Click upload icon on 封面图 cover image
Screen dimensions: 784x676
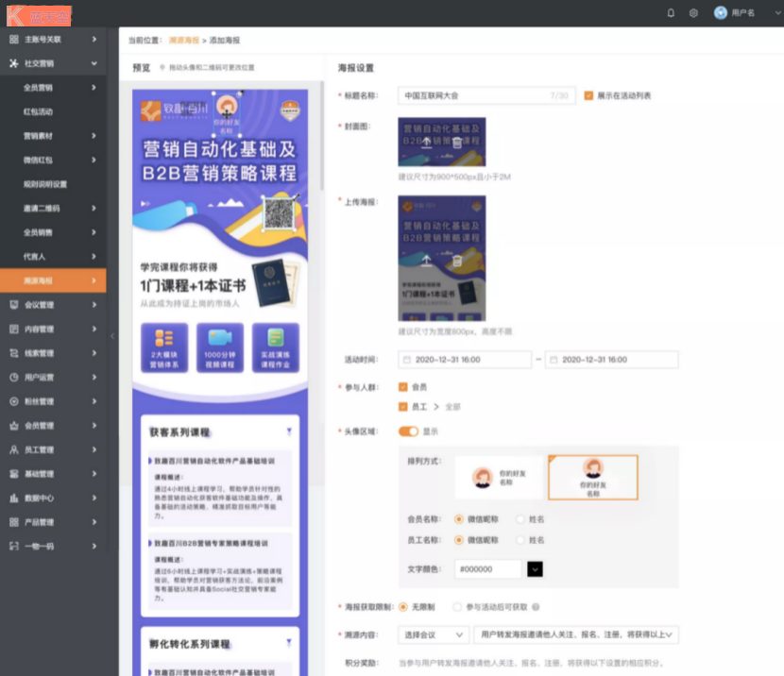pyautogui.click(x=427, y=143)
